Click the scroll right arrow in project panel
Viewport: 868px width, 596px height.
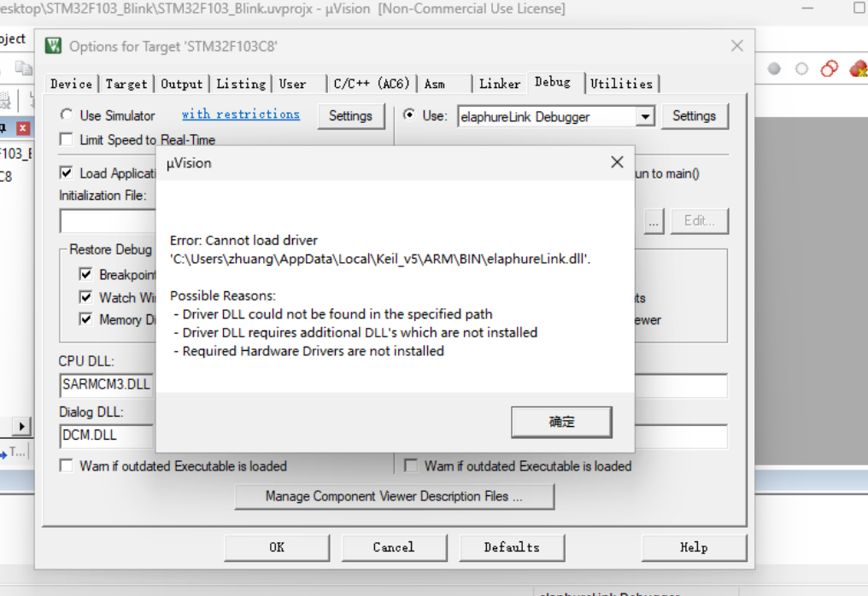click(x=21, y=427)
